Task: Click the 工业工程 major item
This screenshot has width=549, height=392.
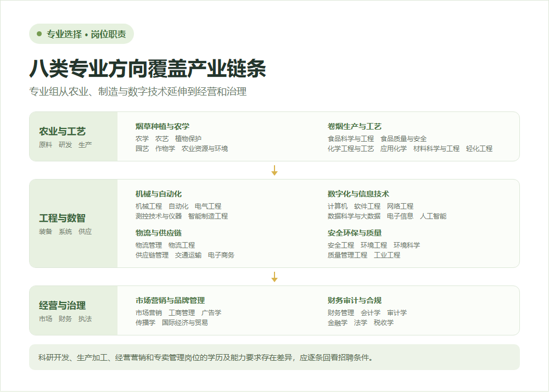Action: pyautogui.click(x=387, y=255)
